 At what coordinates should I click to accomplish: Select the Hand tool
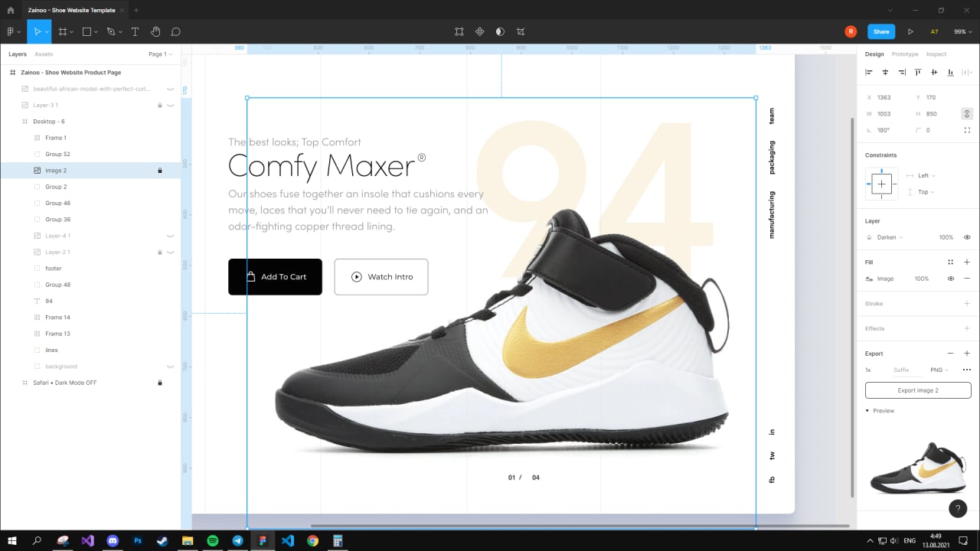(155, 32)
